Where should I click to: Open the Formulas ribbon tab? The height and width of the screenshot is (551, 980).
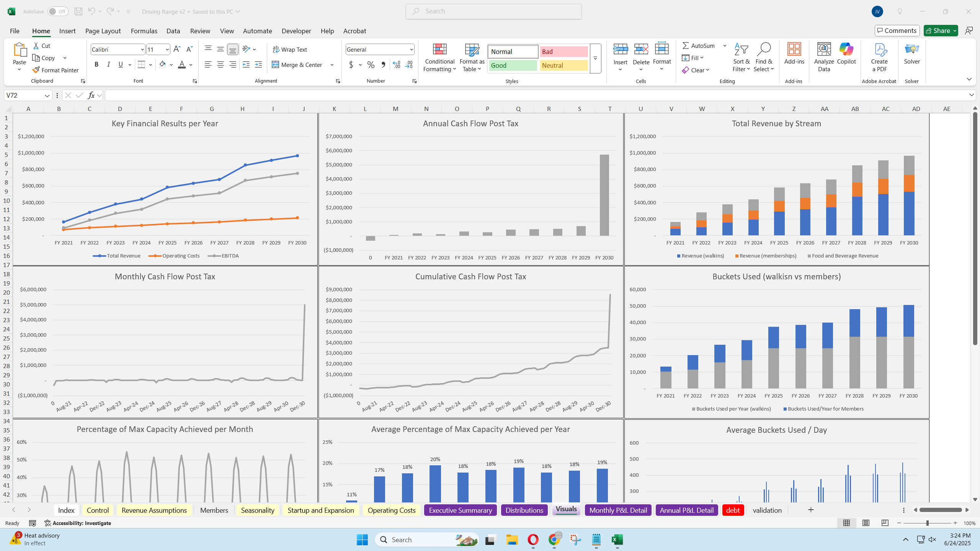[x=144, y=31]
